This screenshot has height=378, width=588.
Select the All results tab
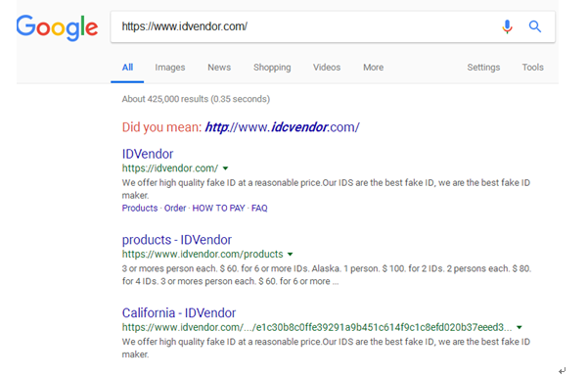(127, 68)
